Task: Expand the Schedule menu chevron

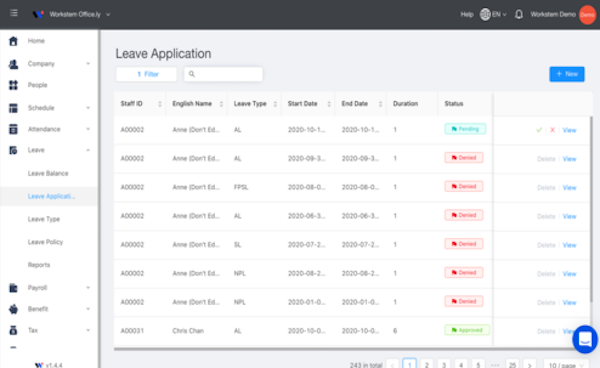Action: pos(88,108)
